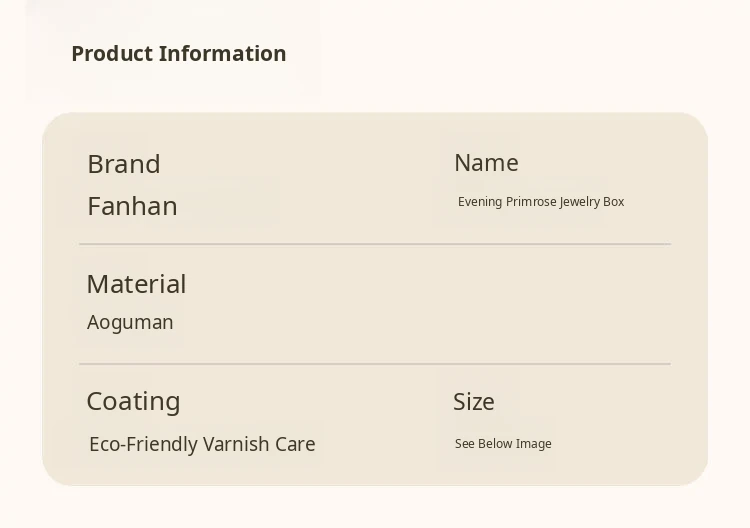Click the Aoguman material value
The image size is (750, 528).
click(130, 322)
